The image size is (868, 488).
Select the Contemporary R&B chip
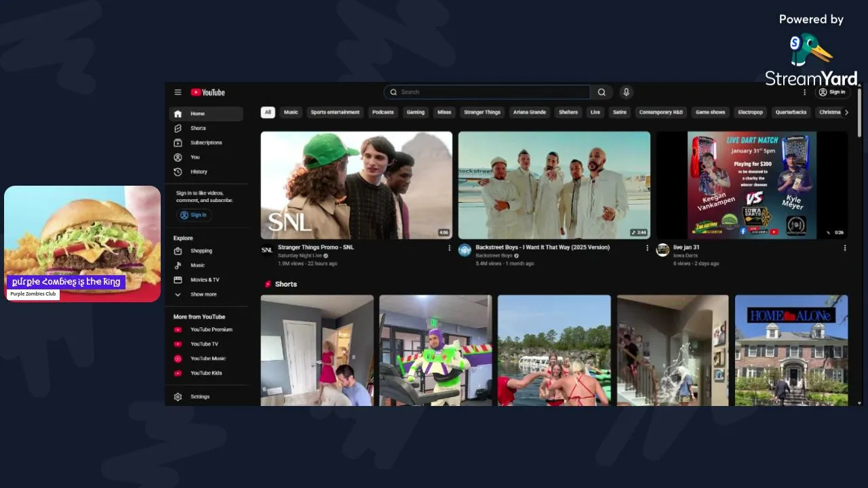(661, 113)
